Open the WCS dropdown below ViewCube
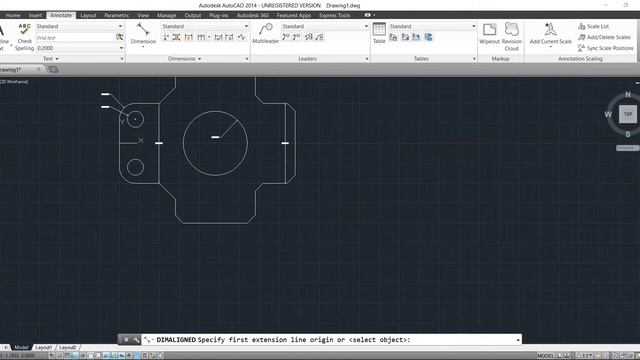 (627, 148)
